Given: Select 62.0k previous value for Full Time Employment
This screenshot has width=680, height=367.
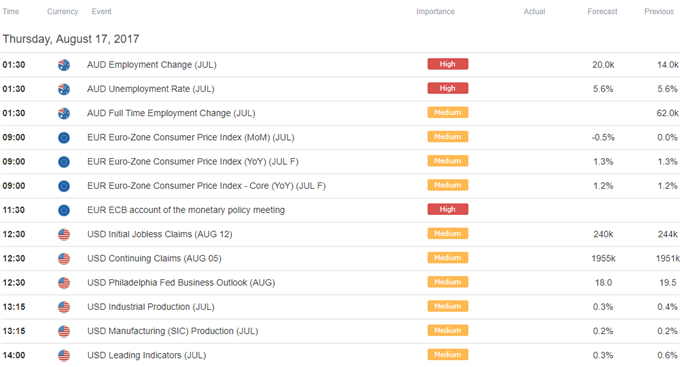Looking at the screenshot, I should tap(667, 114).
